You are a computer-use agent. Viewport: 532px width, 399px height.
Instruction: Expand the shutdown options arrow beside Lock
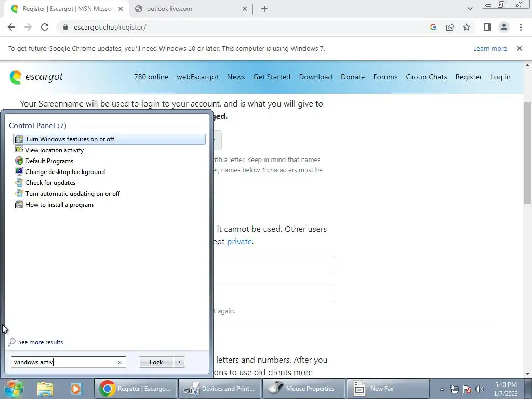point(179,362)
